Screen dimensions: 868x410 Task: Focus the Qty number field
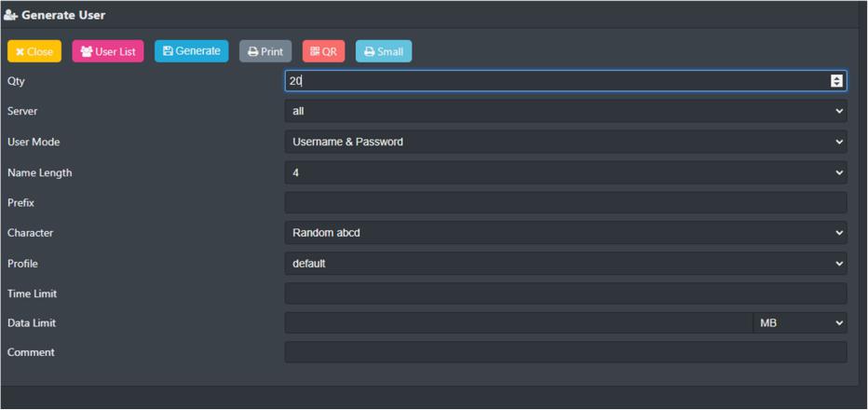pyautogui.click(x=556, y=81)
